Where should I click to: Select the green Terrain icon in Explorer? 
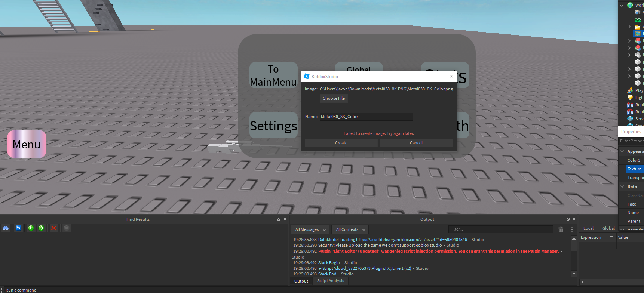638,19
